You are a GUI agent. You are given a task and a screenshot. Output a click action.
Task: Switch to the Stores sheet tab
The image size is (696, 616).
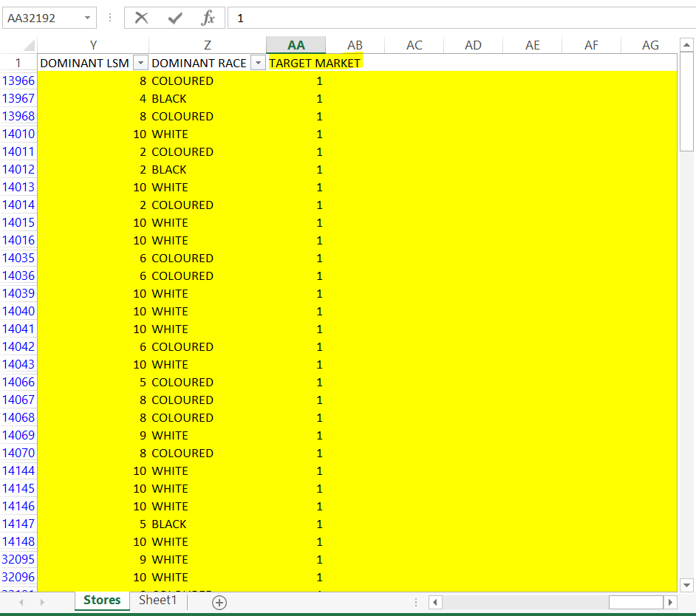[x=101, y=600]
